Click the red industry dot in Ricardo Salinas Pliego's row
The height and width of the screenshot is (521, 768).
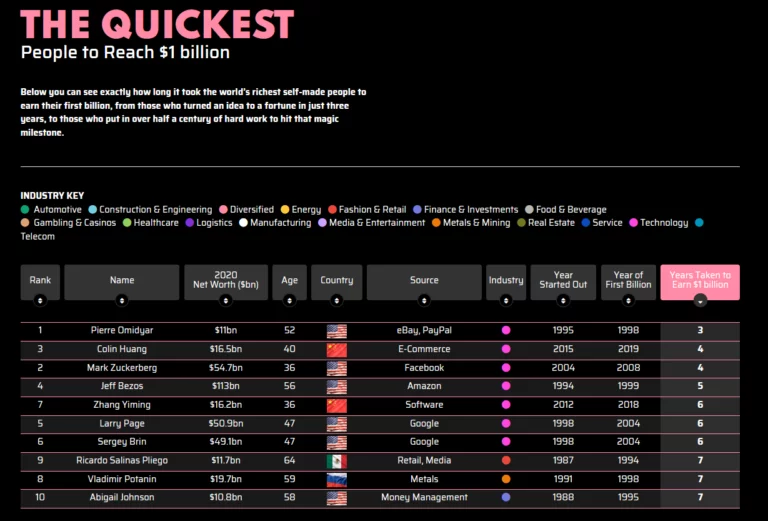point(506,461)
